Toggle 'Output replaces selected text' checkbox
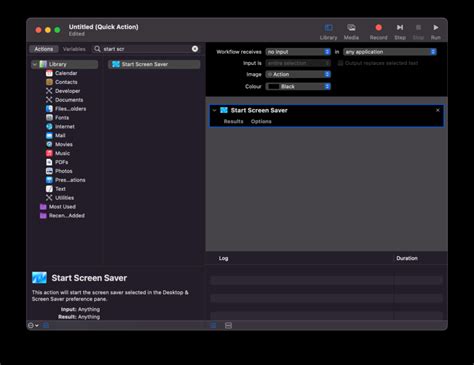 pyautogui.click(x=340, y=63)
